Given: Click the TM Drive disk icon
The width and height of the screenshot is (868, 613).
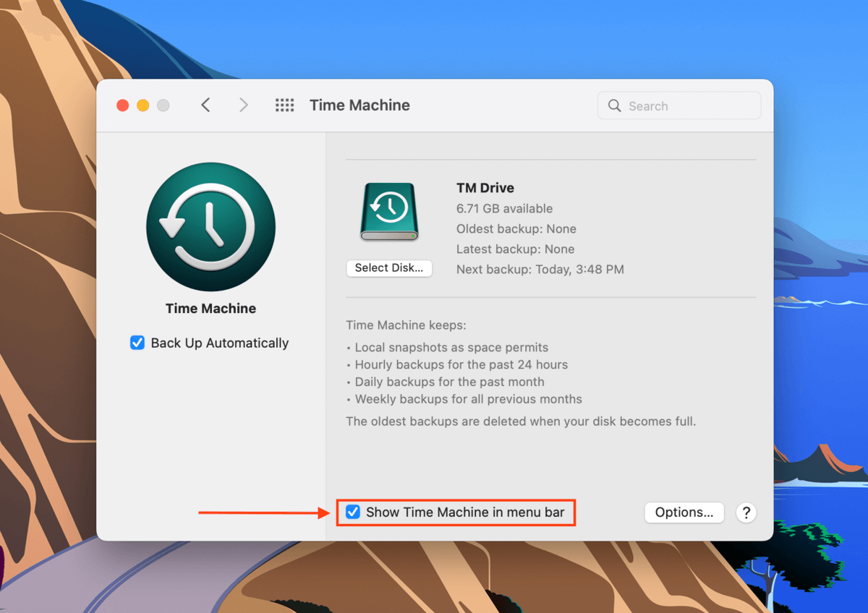Looking at the screenshot, I should (389, 212).
